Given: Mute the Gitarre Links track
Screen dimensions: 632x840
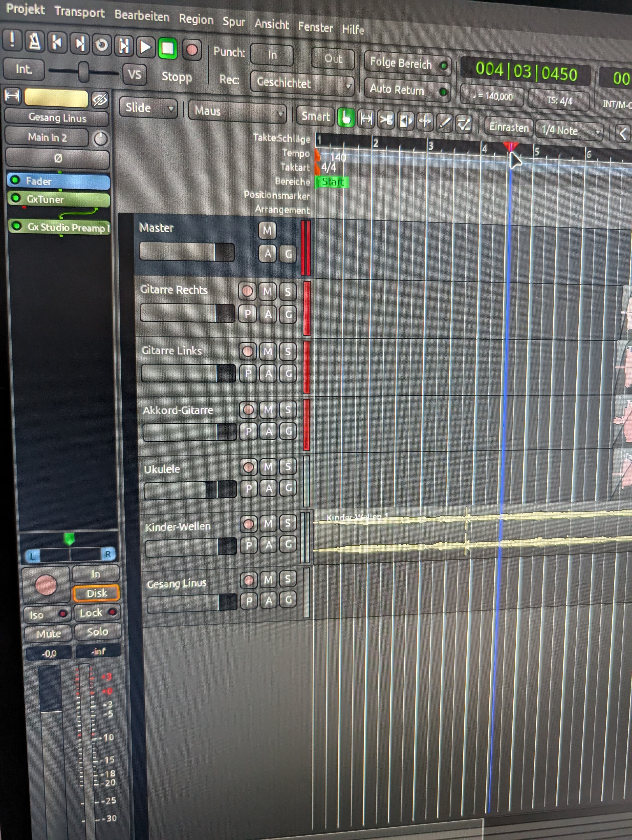Looking at the screenshot, I should [x=268, y=351].
